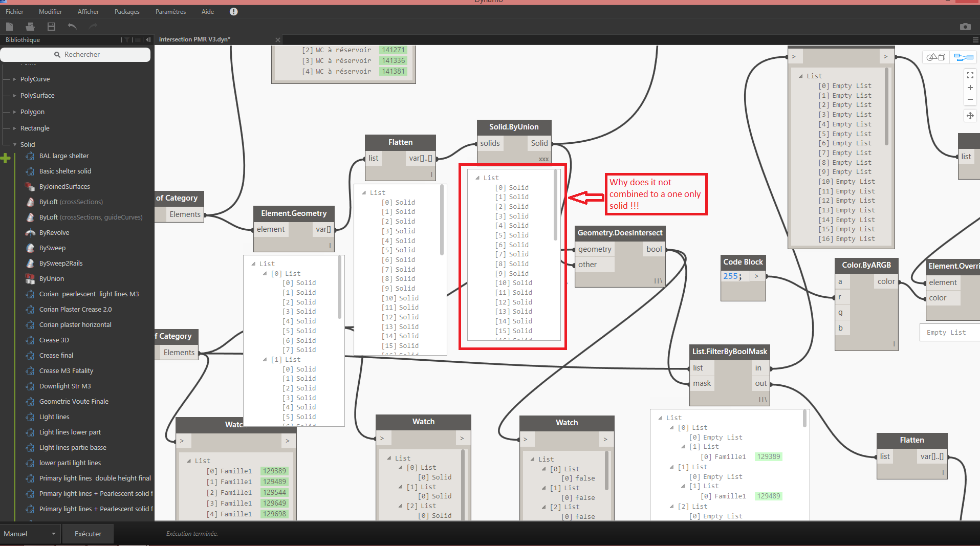Collapse the Bibliothèque library panel
Image resolution: width=980 pixels, height=546 pixels.
(x=148, y=40)
